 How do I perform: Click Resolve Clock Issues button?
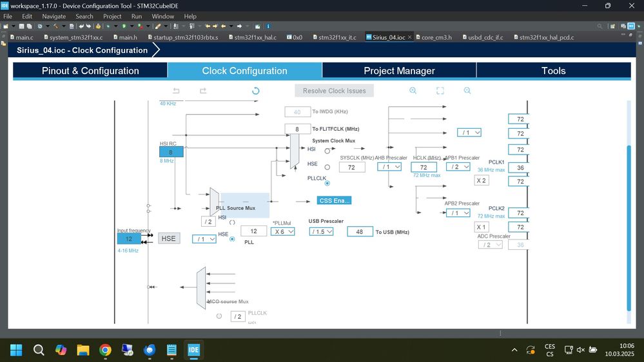(x=335, y=91)
